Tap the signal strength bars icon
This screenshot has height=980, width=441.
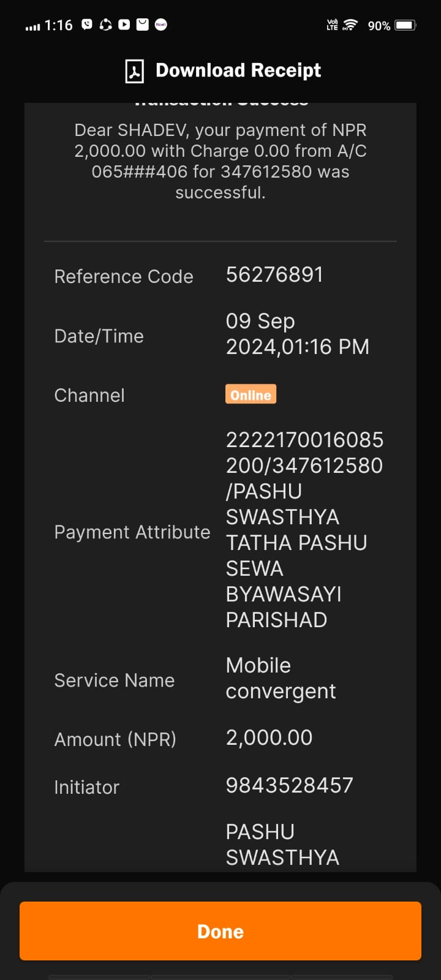pyautogui.click(x=32, y=26)
